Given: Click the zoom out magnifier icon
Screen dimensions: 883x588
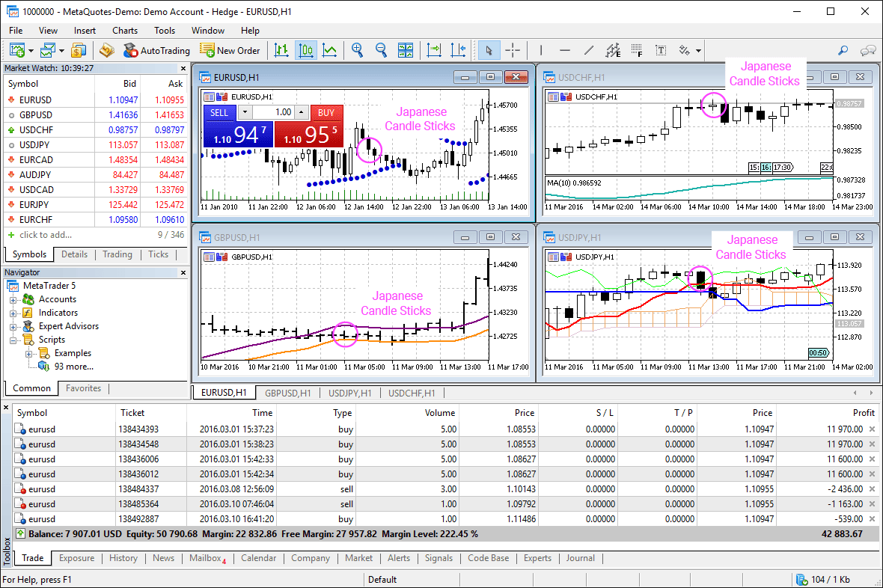Looking at the screenshot, I should coord(381,51).
